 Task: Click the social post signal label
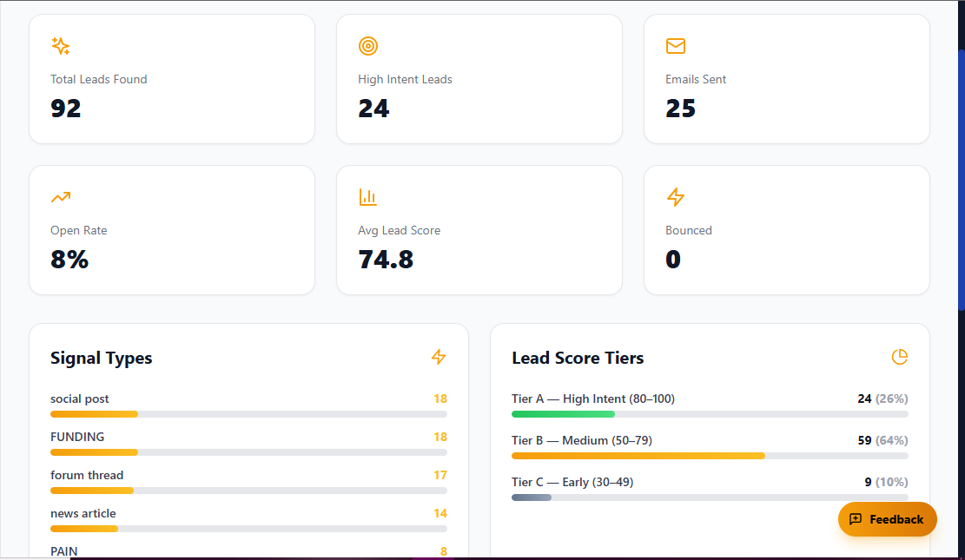pyautogui.click(x=80, y=399)
